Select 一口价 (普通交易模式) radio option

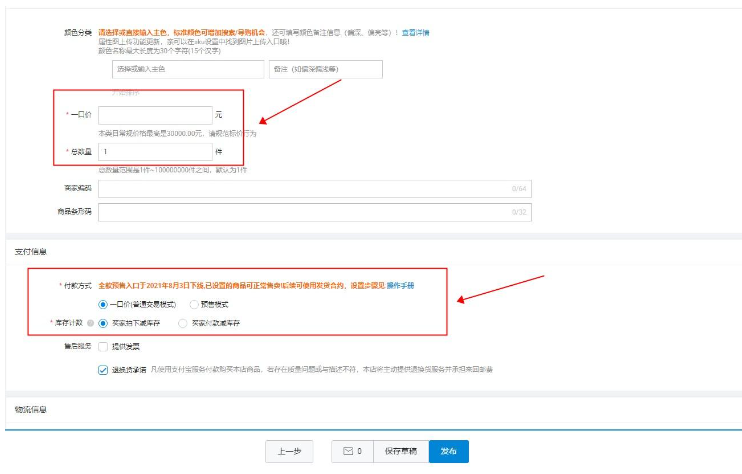tap(102, 304)
